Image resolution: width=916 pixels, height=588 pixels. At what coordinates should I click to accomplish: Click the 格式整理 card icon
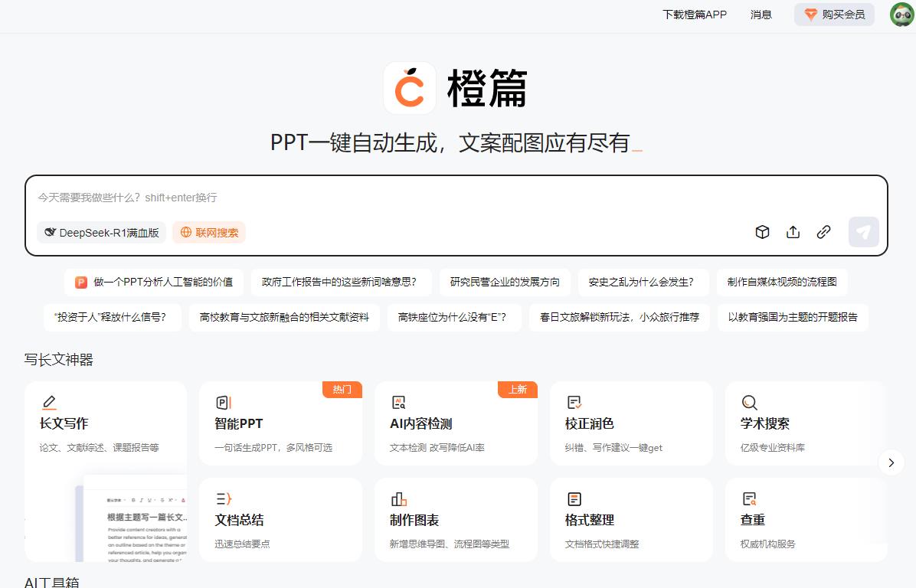coord(574,498)
